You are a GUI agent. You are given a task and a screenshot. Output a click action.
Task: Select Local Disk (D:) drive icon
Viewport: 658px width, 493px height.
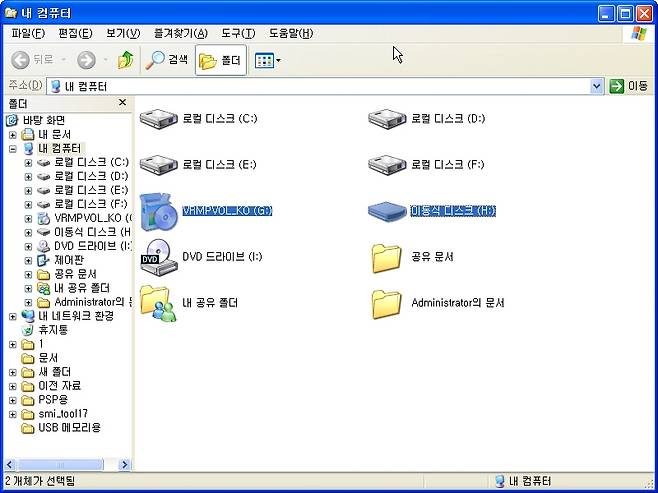pyautogui.click(x=386, y=120)
